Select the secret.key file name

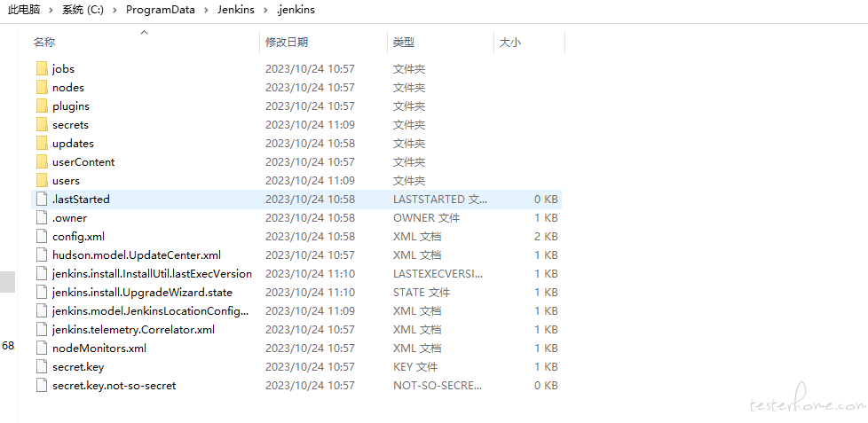[x=78, y=366]
